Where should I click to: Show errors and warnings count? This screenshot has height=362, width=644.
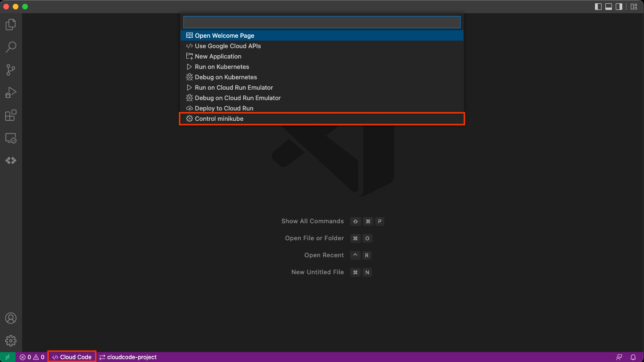(x=32, y=357)
